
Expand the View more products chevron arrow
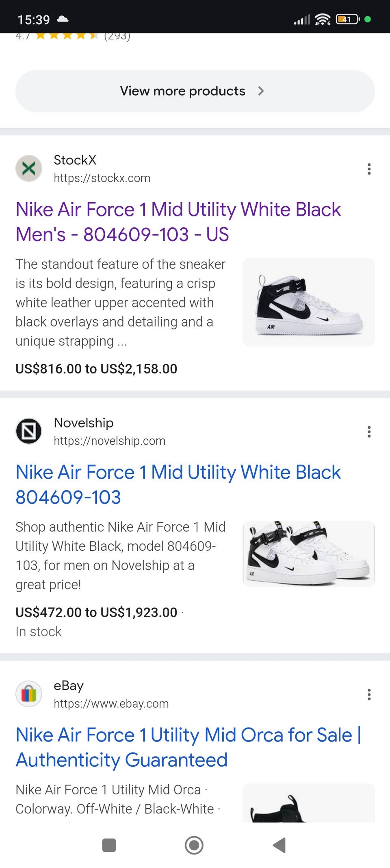pyautogui.click(x=261, y=91)
